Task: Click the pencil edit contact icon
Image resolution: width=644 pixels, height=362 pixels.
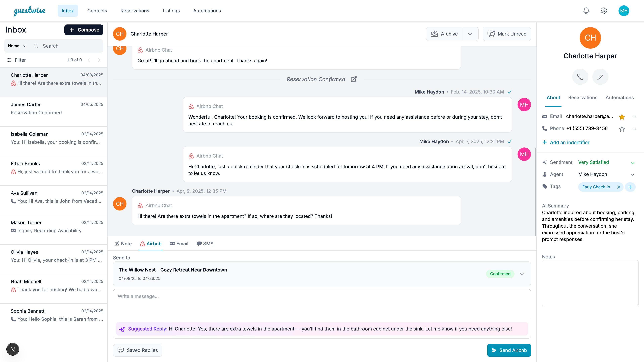Action: pyautogui.click(x=600, y=77)
